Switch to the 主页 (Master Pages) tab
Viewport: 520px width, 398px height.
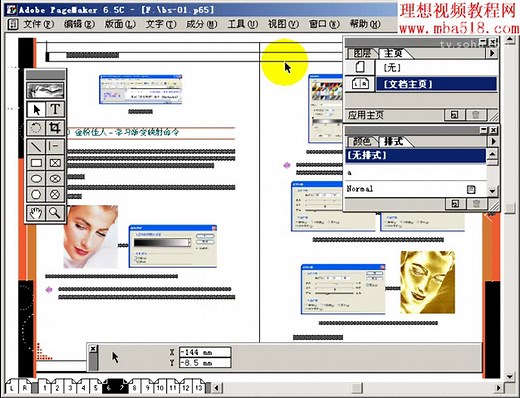click(x=393, y=53)
